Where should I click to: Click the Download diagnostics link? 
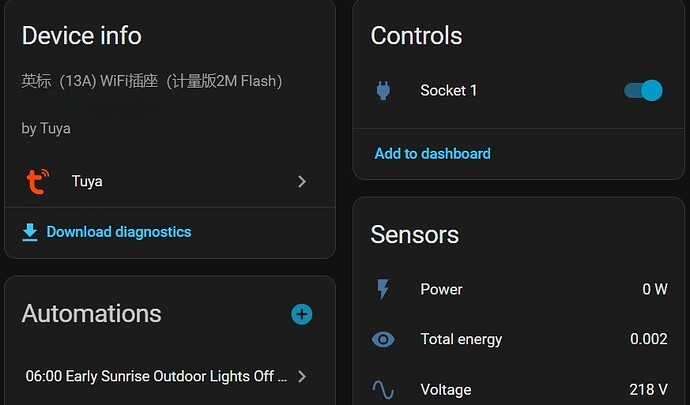118,232
